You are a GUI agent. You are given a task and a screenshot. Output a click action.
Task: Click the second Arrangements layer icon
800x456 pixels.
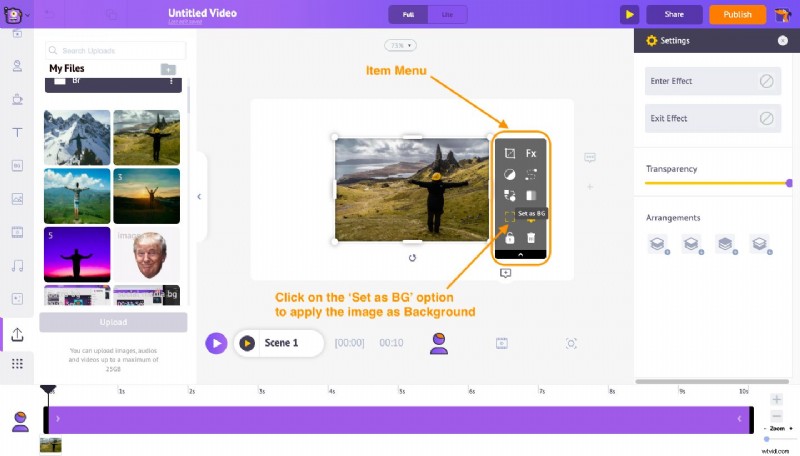pyautogui.click(x=691, y=244)
